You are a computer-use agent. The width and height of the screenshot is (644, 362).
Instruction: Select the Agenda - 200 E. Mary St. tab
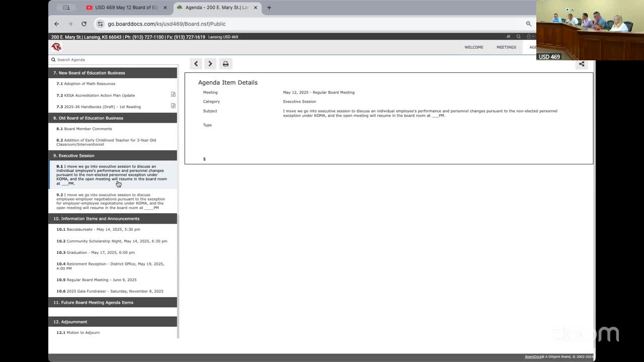coord(217,8)
